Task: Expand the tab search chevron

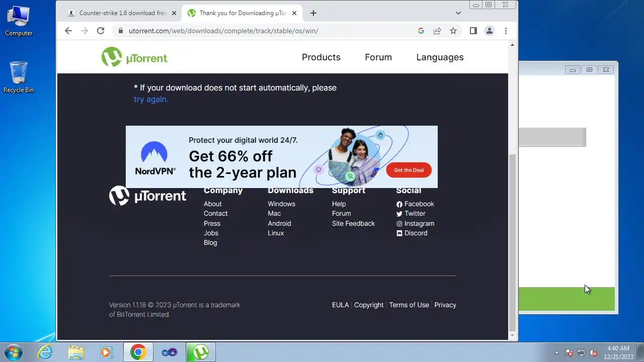Action: click(x=458, y=13)
